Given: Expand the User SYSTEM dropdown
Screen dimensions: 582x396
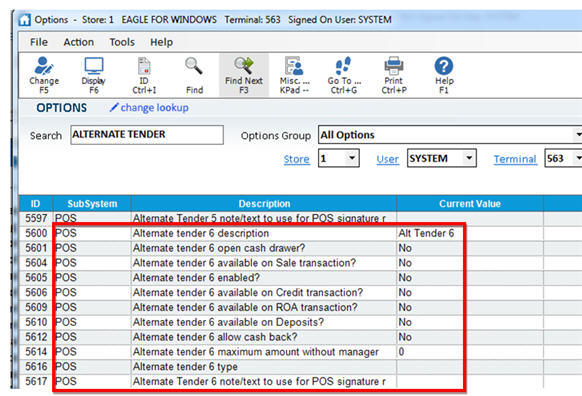Looking at the screenshot, I should (469, 158).
